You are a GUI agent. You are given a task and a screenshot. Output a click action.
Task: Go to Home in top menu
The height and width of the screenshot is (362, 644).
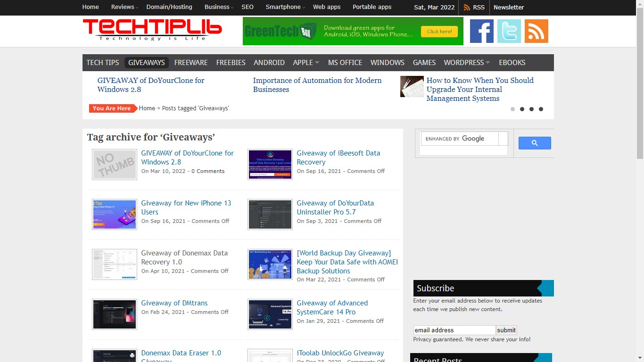click(91, 7)
